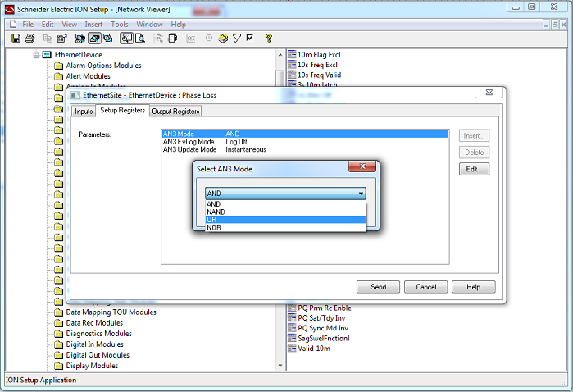The width and height of the screenshot is (573, 392).
Task: Click the grayed-out clock toolbar icon
Action: click(x=209, y=38)
